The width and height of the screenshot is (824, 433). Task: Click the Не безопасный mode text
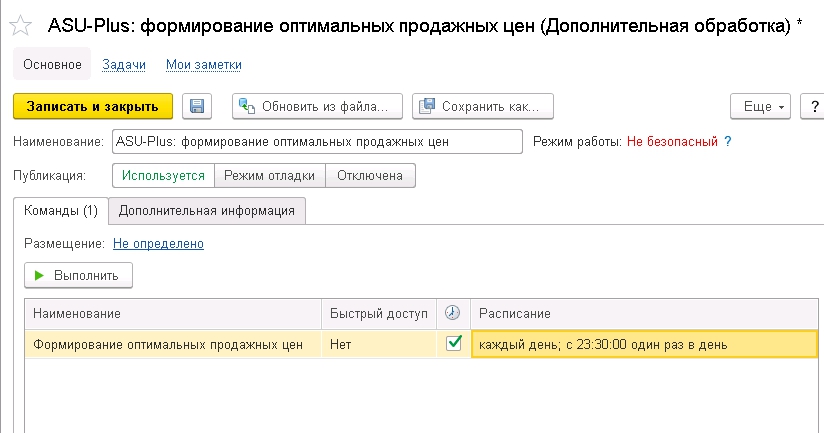coord(672,141)
